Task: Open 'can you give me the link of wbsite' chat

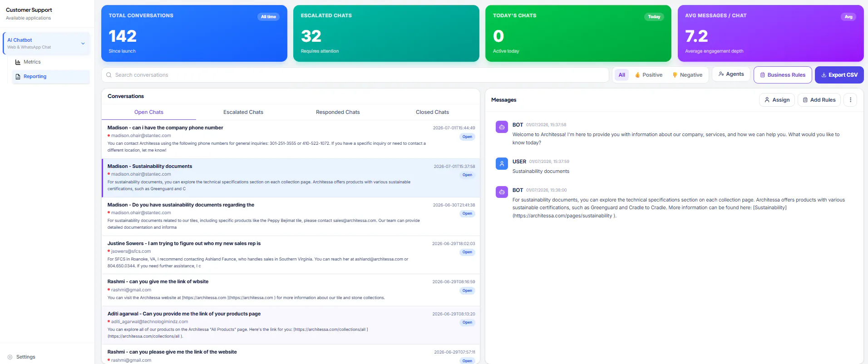Action: click(x=291, y=290)
